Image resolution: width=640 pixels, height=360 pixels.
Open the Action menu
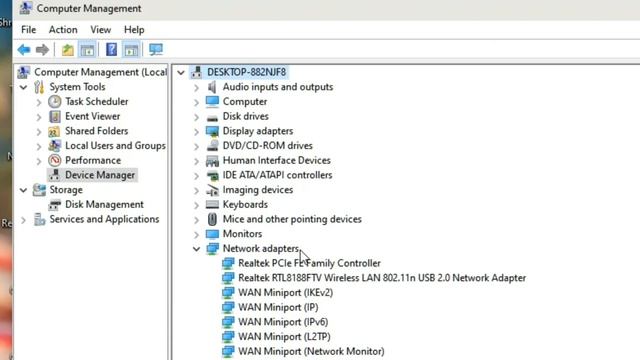tap(63, 30)
